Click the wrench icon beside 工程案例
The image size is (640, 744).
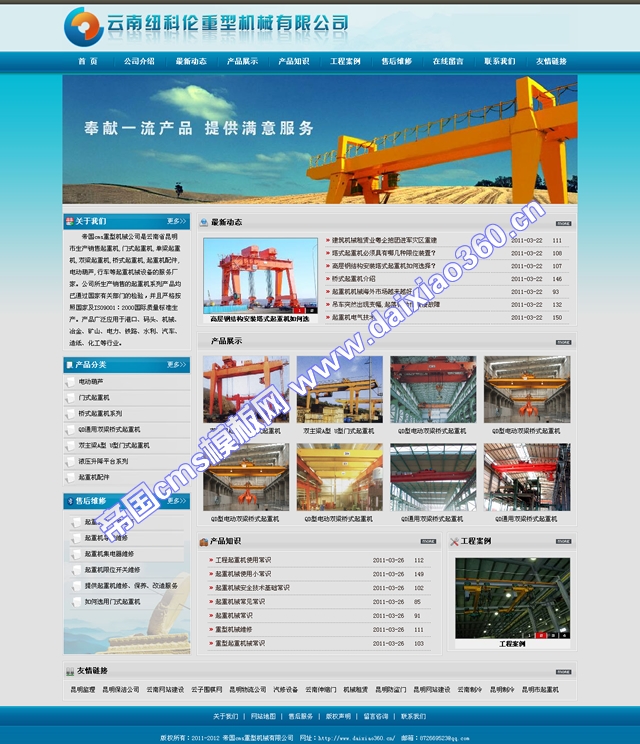click(454, 541)
